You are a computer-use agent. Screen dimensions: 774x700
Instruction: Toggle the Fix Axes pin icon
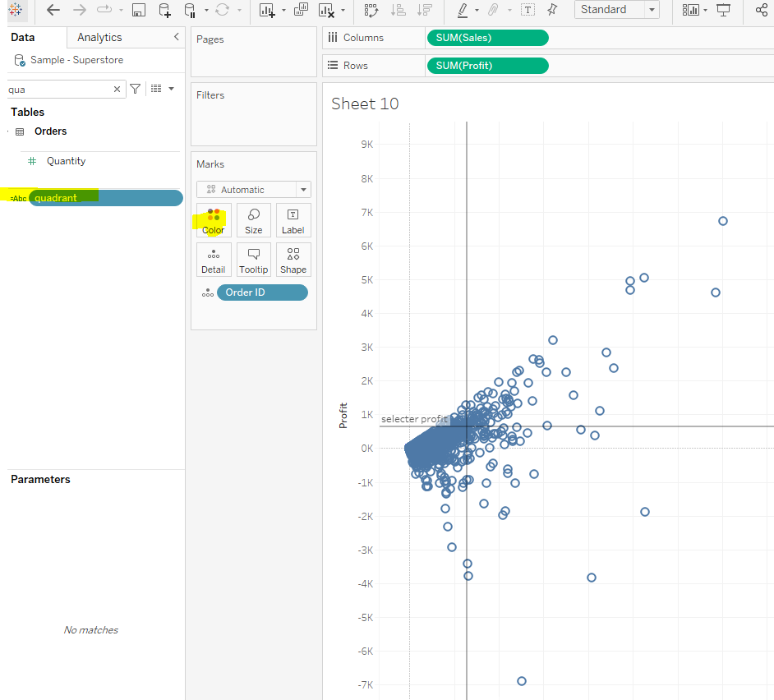point(551,10)
